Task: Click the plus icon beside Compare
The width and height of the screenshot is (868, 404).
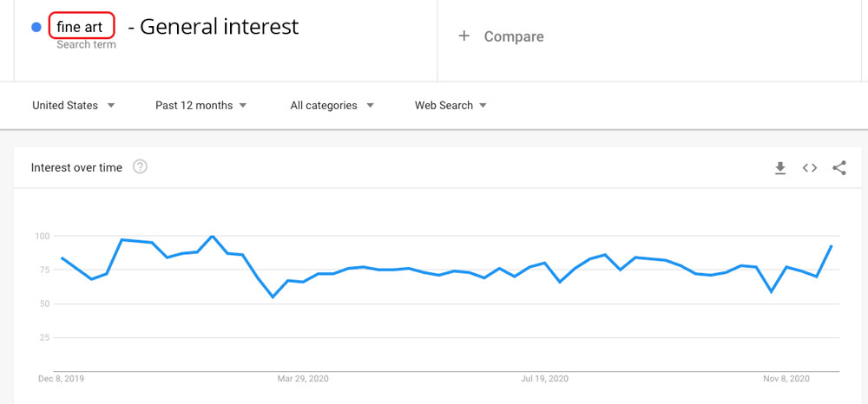Action: [x=464, y=36]
